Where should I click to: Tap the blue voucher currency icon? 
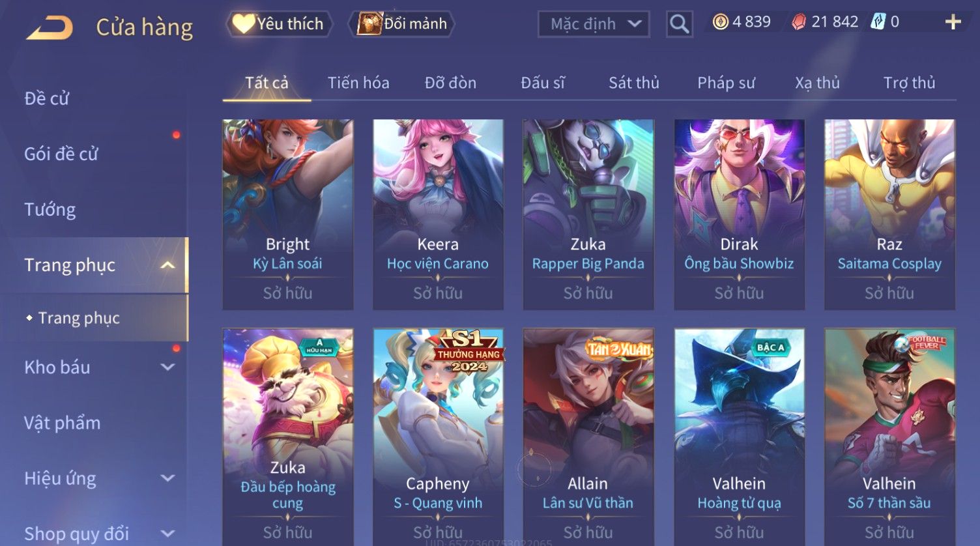(x=878, y=22)
